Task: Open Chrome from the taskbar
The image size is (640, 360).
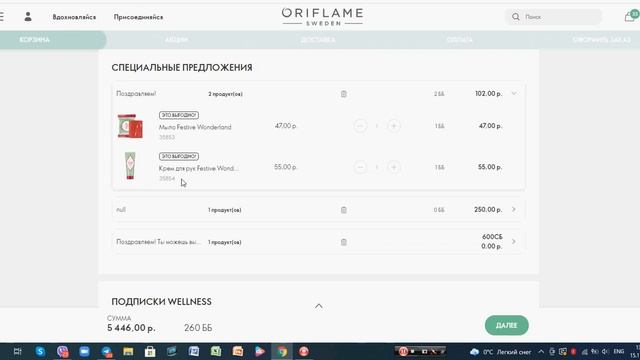Action: coord(282,351)
